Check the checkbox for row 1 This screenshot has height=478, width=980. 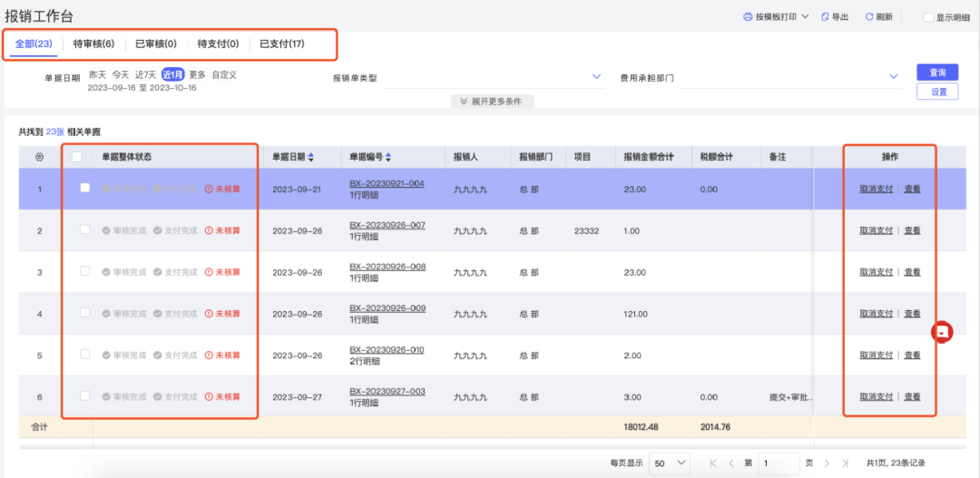[x=85, y=188]
